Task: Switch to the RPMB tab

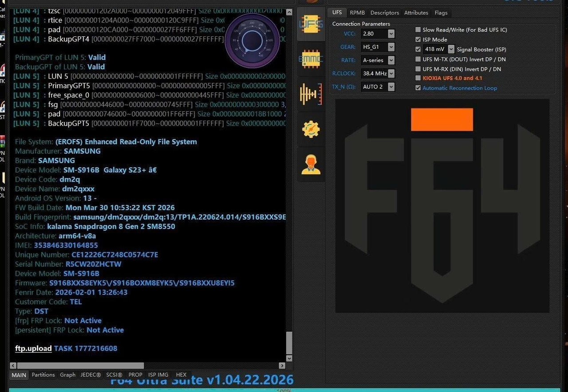Action: [x=357, y=13]
